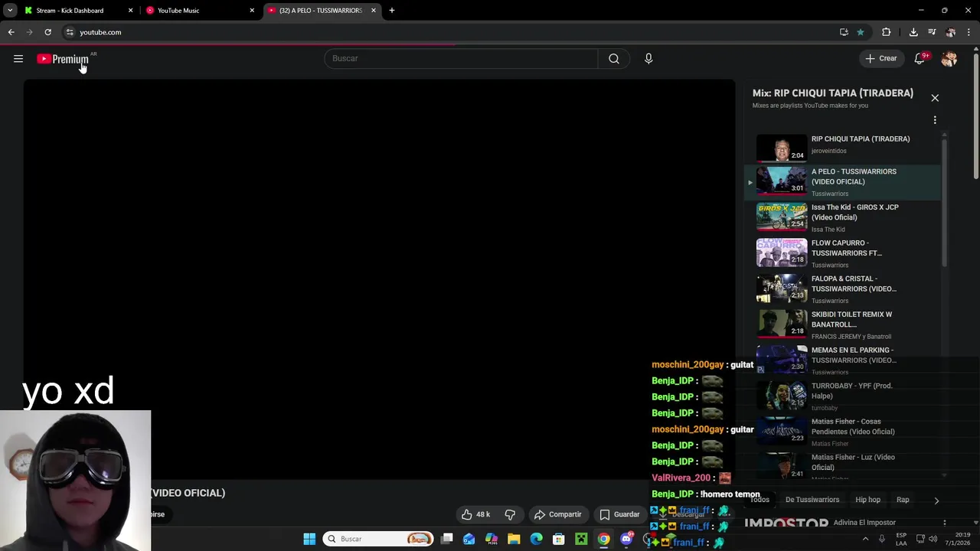Open Mix playlist three-dot options
This screenshot has width=980, height=551.
coord(935,120)
